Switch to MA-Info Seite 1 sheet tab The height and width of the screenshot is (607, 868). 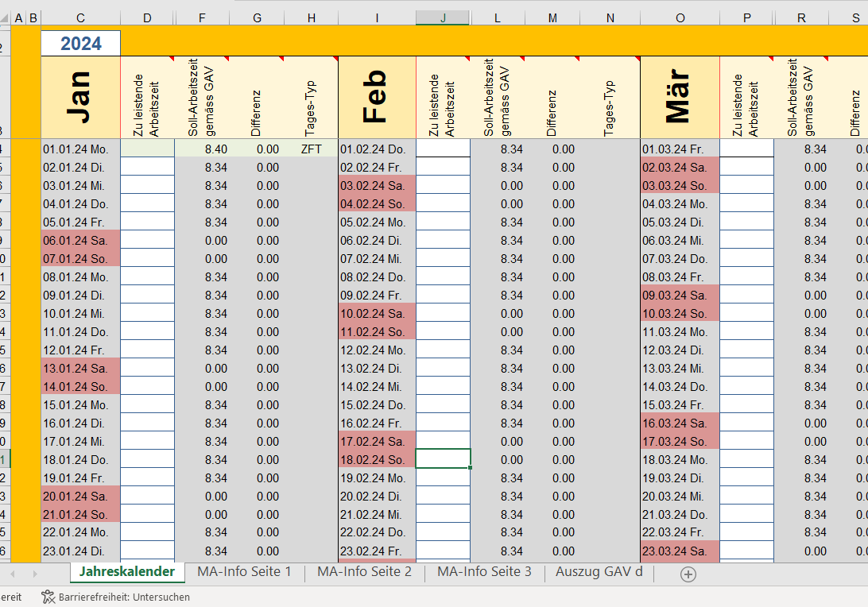(244, 572)
